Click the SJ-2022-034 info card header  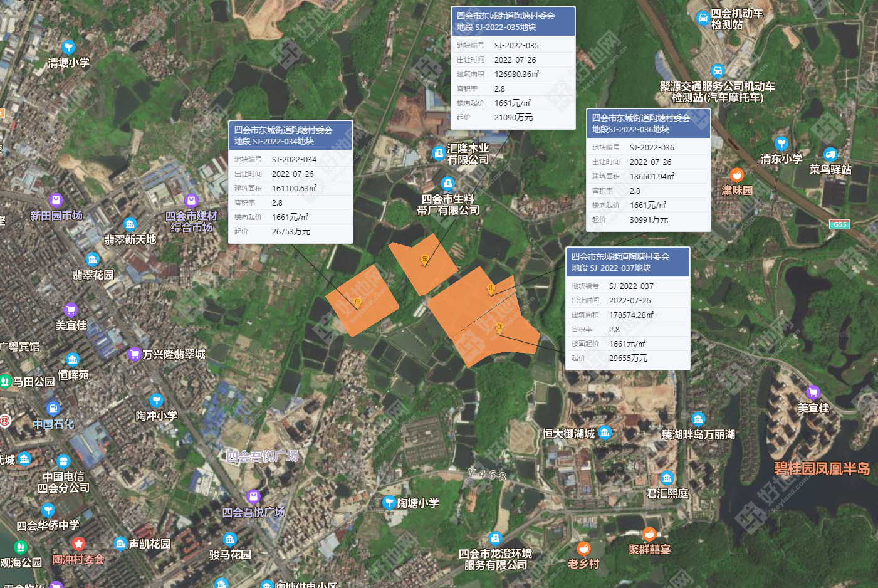click(x=291, y=135)
